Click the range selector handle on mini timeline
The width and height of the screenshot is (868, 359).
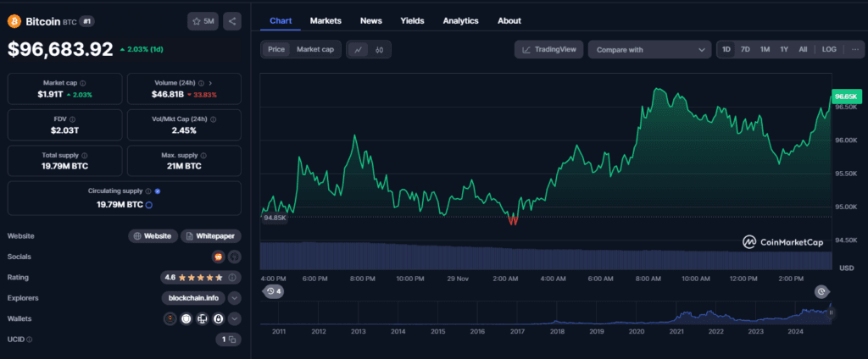coord(831,312)
